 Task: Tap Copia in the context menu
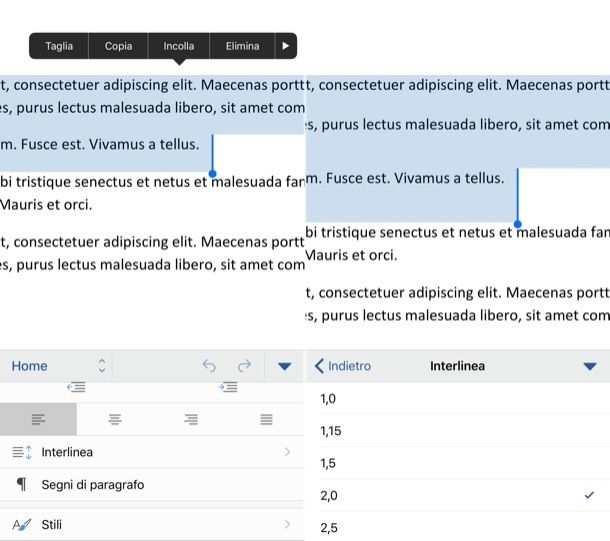tap(118, 46)
